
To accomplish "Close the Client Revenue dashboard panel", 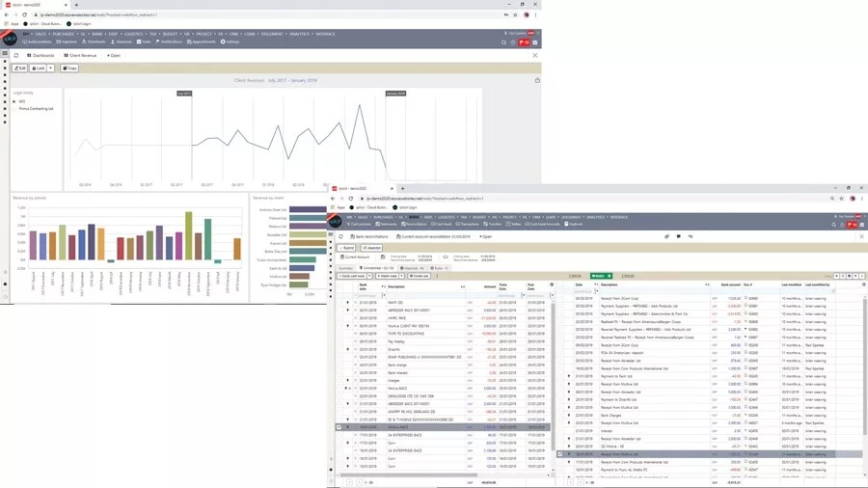I will click(534, 55).
